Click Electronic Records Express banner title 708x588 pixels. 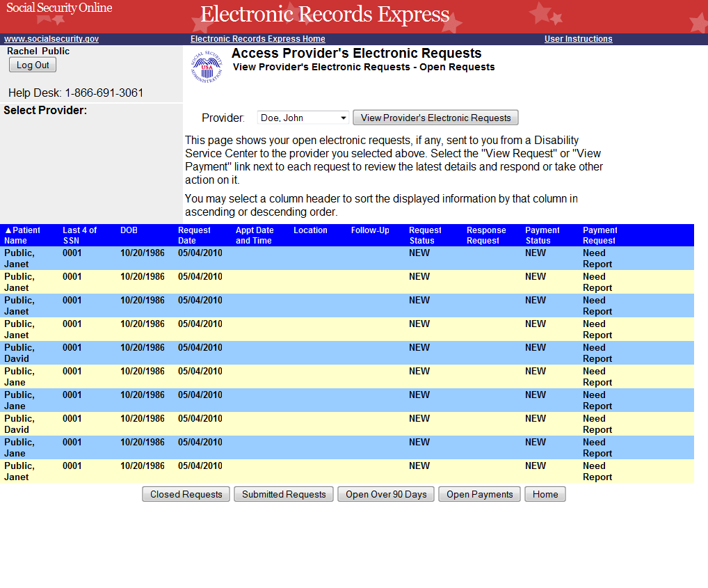tap(325, 15)
